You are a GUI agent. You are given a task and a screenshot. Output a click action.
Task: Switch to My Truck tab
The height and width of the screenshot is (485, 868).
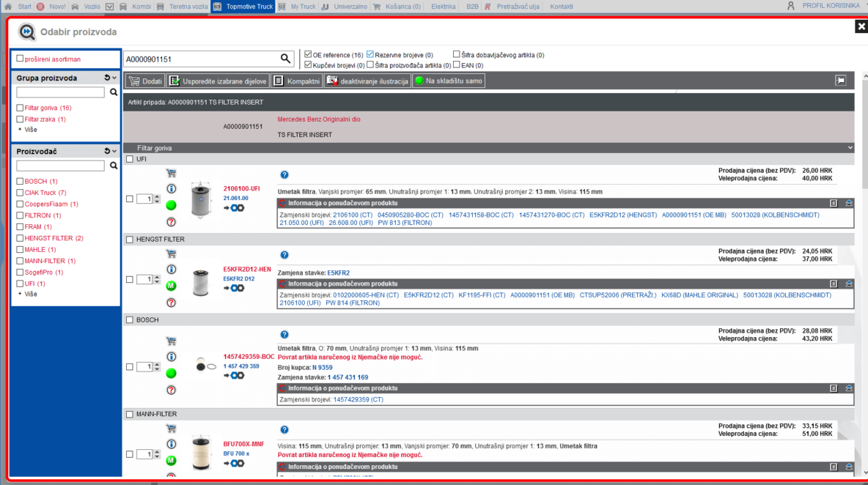[x=303, y=6]
